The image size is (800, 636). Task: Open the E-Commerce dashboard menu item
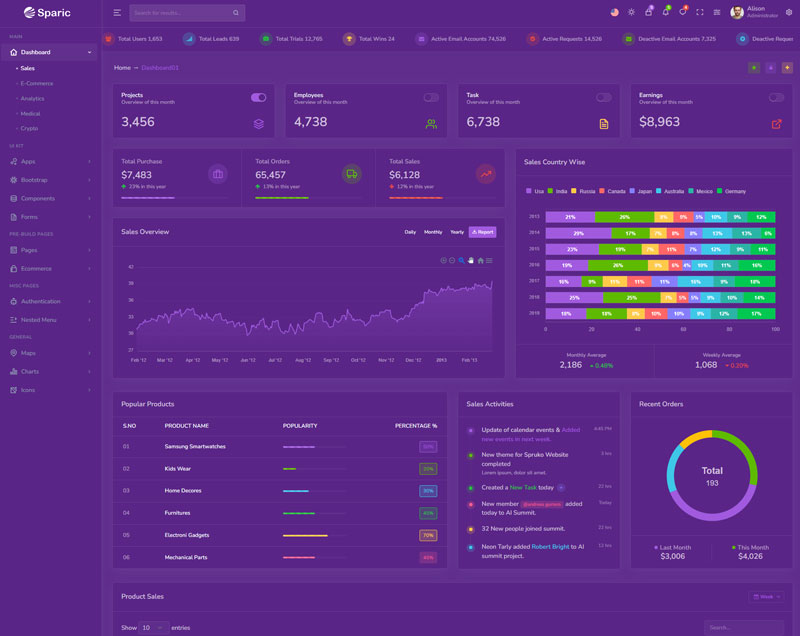[x=37, y=83]
